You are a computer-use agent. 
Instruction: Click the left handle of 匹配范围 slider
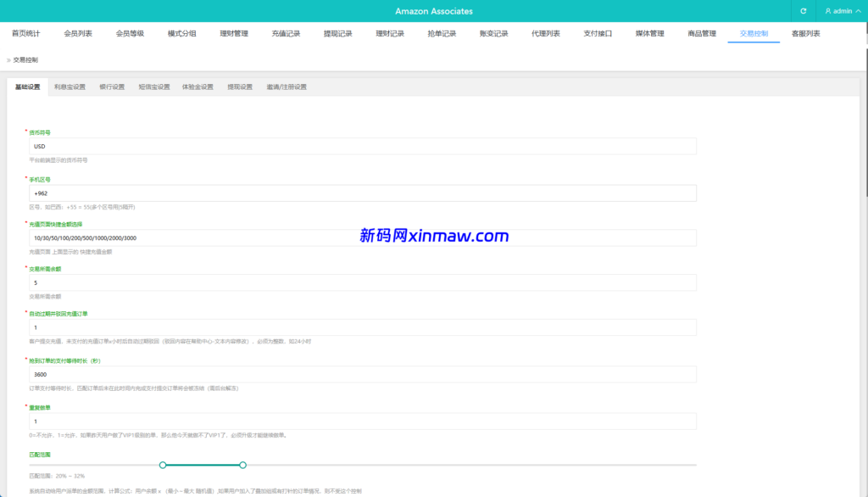point(164,465)
